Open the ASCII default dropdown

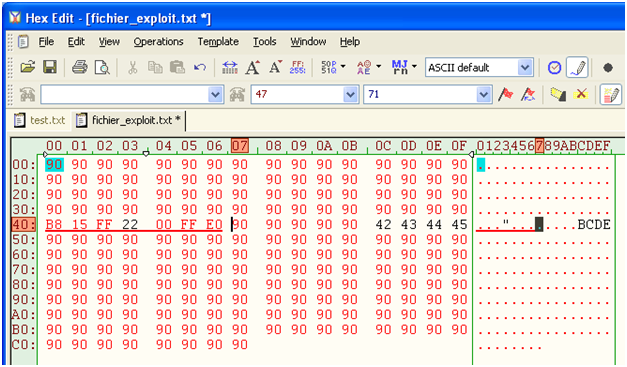click(x=525, y=68)
